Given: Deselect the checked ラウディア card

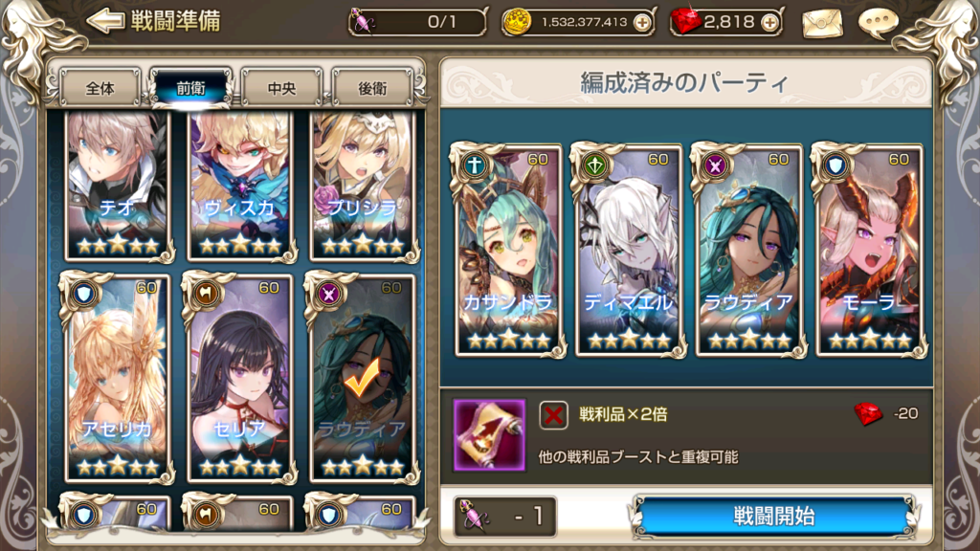Looking at the screenshot, I should coord(361,378).
